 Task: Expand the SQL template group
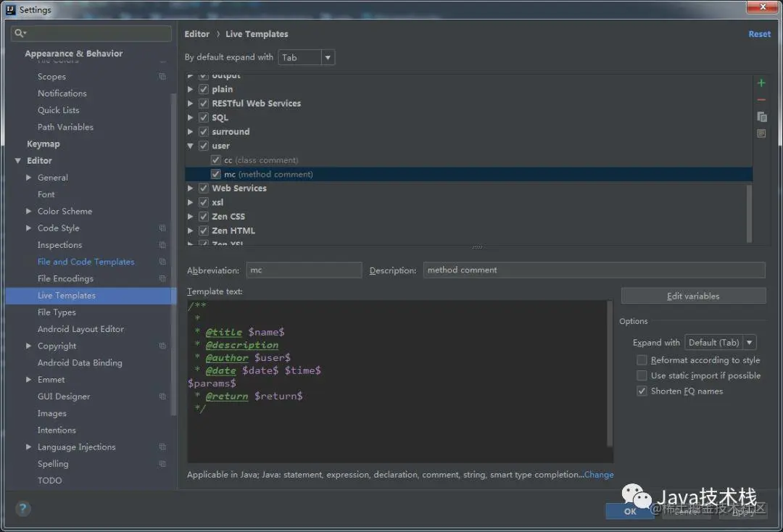[x=190, y=117]
